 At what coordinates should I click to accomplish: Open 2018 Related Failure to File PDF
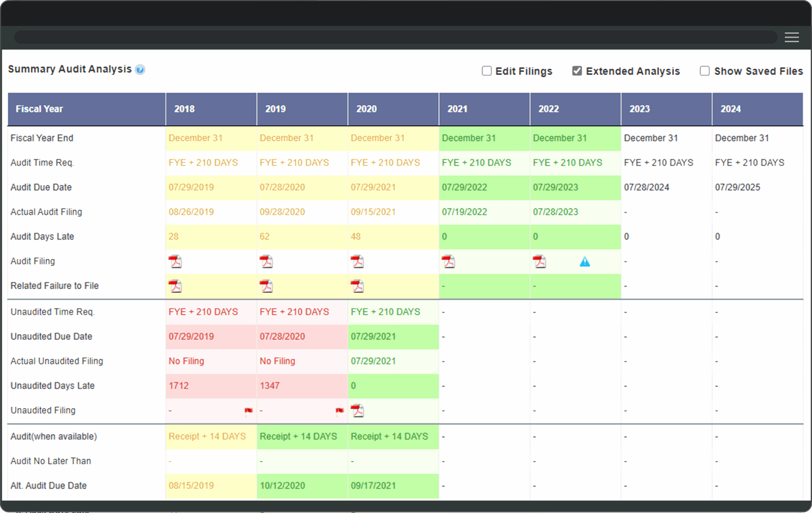click(175, 286)
